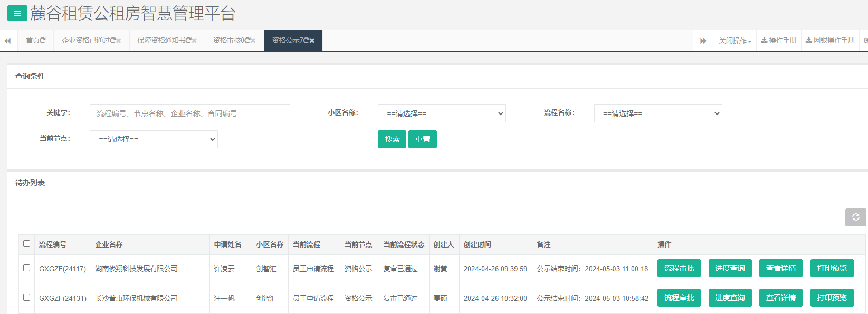Viewport: 868px width, 314px height.
Task: Close the 企业资格已通过 tab via its X
Action: coord(119,41)
